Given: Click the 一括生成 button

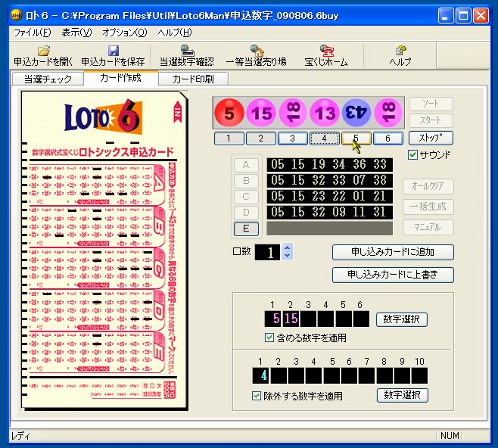Looking at the screenshot, I should tap(428, 207).
